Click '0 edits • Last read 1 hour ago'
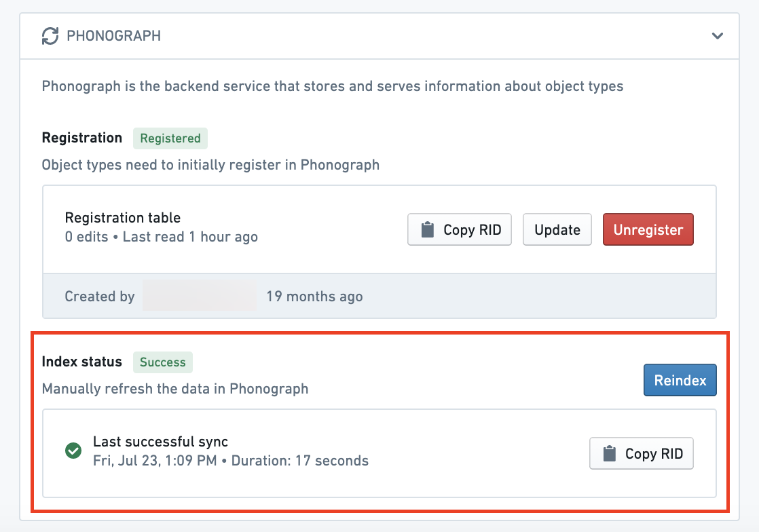Viewport: 759px width, 532px height. tap(161, 237)
